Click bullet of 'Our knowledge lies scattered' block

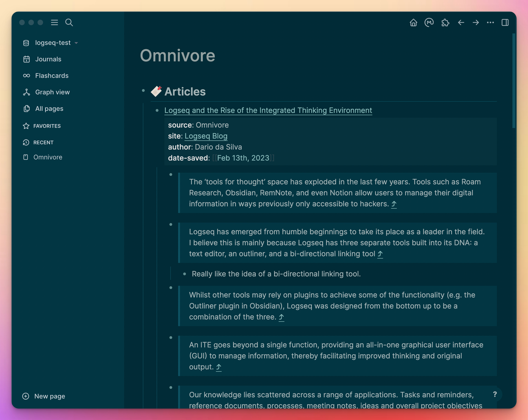click(171, 388)
